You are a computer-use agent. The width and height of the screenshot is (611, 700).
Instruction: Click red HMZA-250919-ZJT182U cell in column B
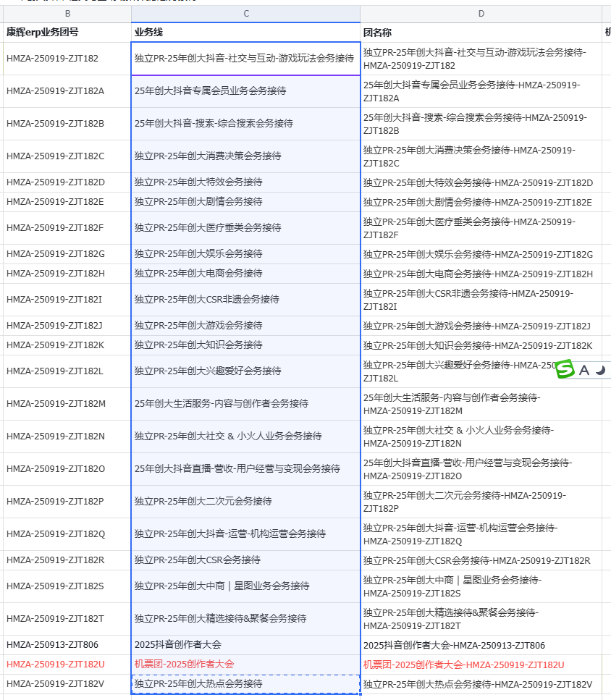(67, 665)
